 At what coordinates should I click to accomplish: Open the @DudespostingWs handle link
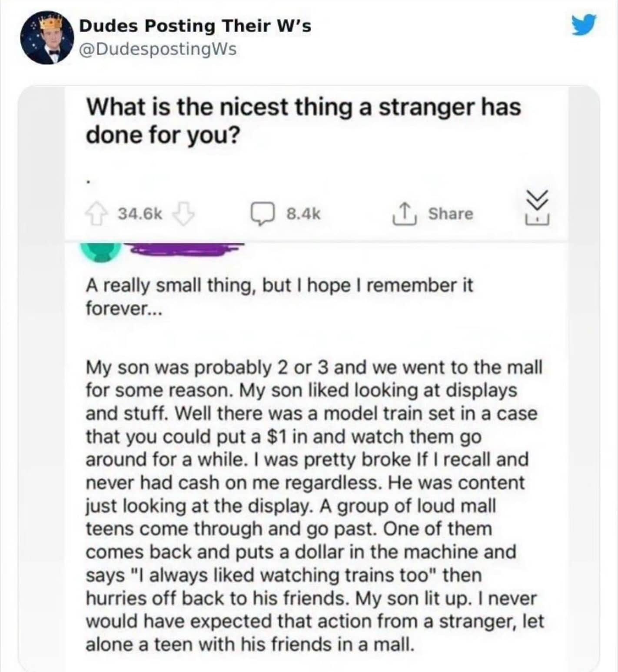point(158,49)
